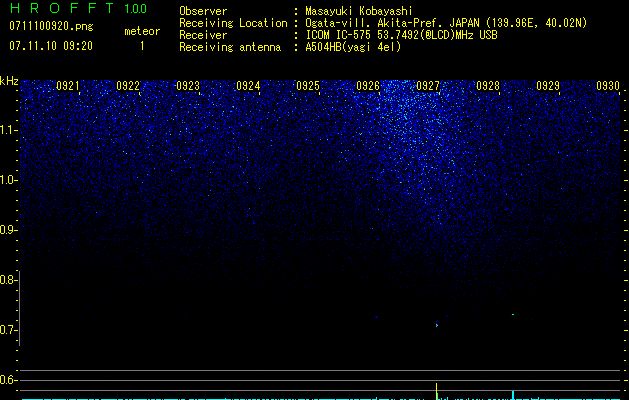This screenshot has height=400, width=629.
Task: Click the HROFFT 1.0.0 title text
Action: click(x=78, y=8)
